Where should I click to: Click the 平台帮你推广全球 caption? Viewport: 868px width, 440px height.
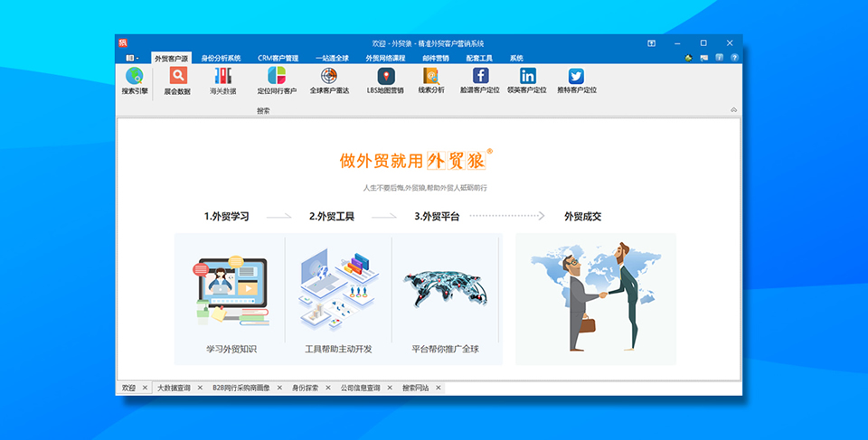click(x=445, y=350)
